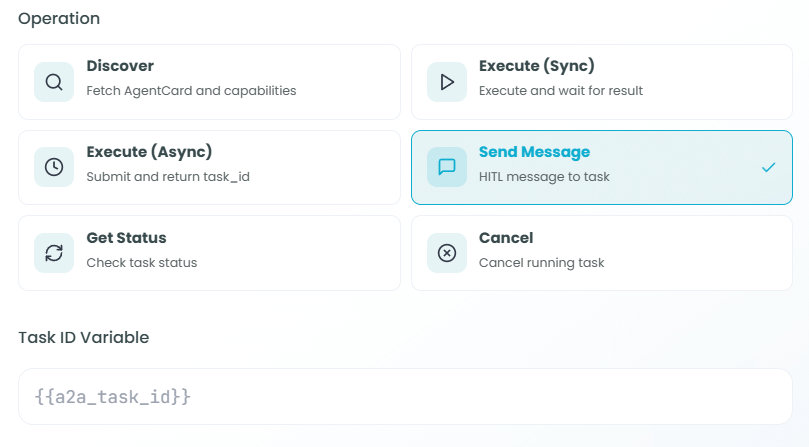This screenshot has width=809, height=447.
Task: Click "Execute and wait for result" description
Action: click(560, 91)
